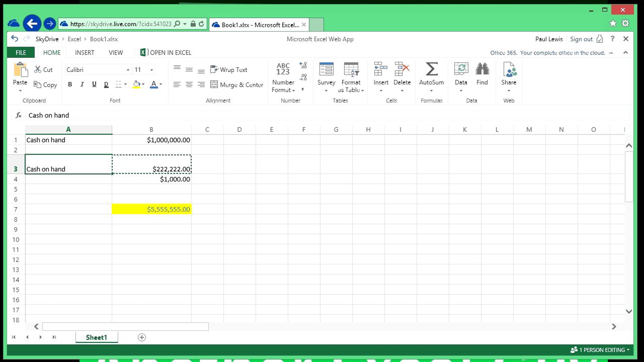Open the Find binoculars tool
Image resolution: width=644 pixels, height=362 pixels.
pyautogui.click(x=482, y=69)
